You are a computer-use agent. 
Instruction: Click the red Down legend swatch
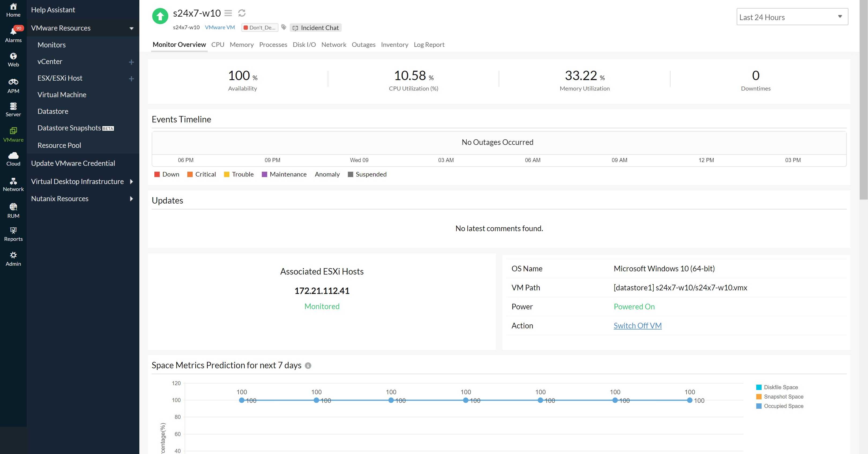[x=157, y=174]
